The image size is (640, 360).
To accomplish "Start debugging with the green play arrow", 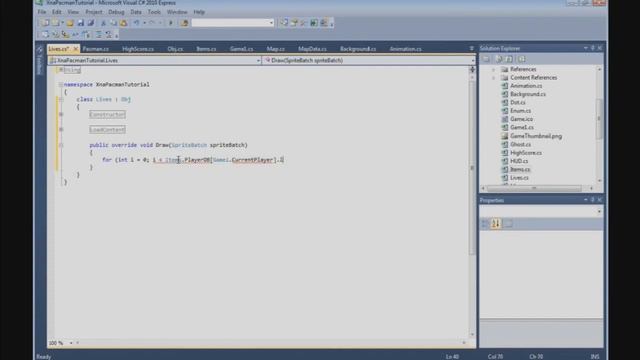I will (x=171, y=23).
